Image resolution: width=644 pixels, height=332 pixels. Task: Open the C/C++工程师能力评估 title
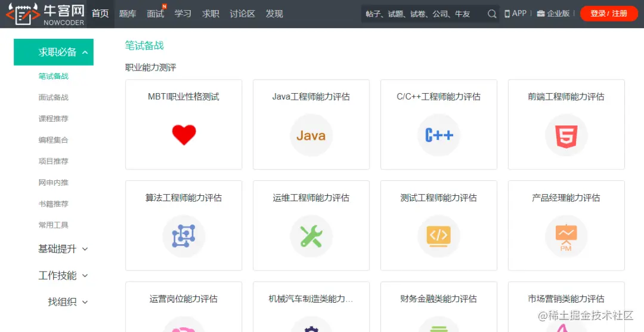[439, 97]
